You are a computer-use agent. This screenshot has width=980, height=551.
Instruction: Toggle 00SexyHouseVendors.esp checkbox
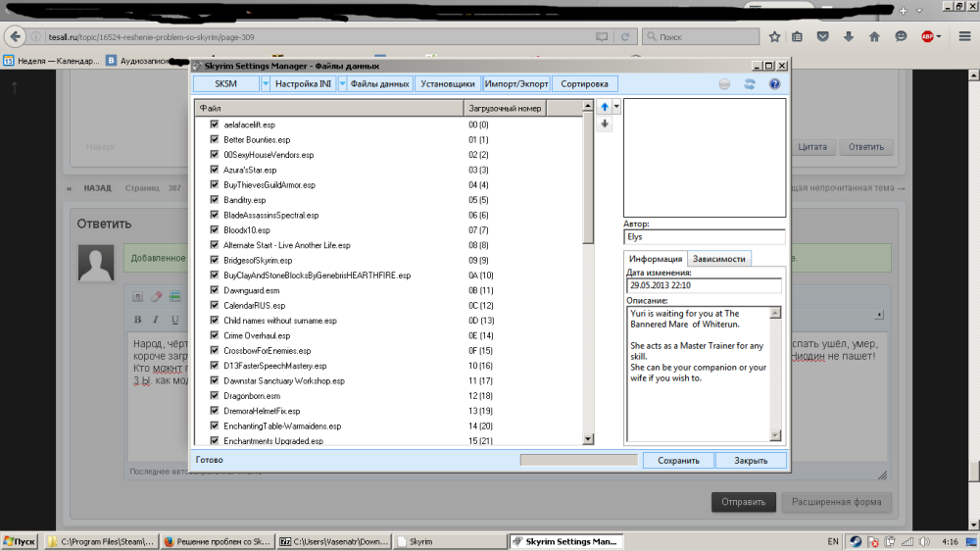pos(215,155)
